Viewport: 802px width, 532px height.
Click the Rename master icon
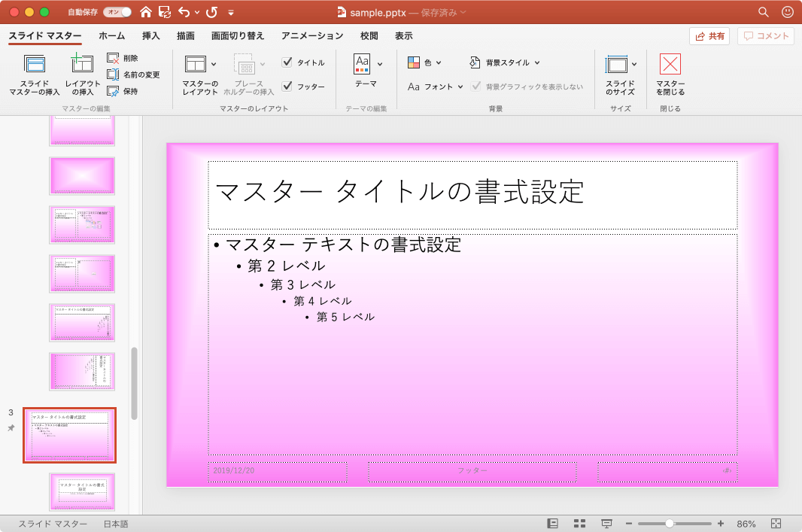[x=113, y=74]
